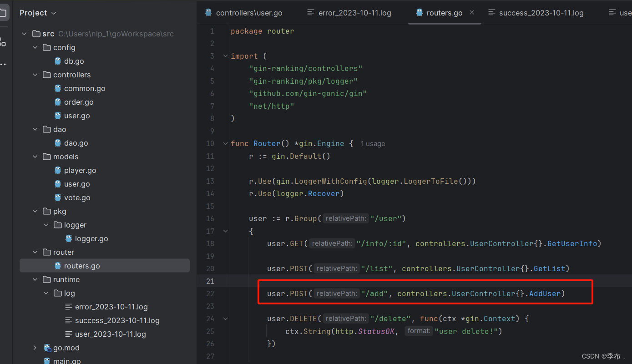Click gutter line number 26
Viewport: 632px width, 364px height.
coord(210,344)
